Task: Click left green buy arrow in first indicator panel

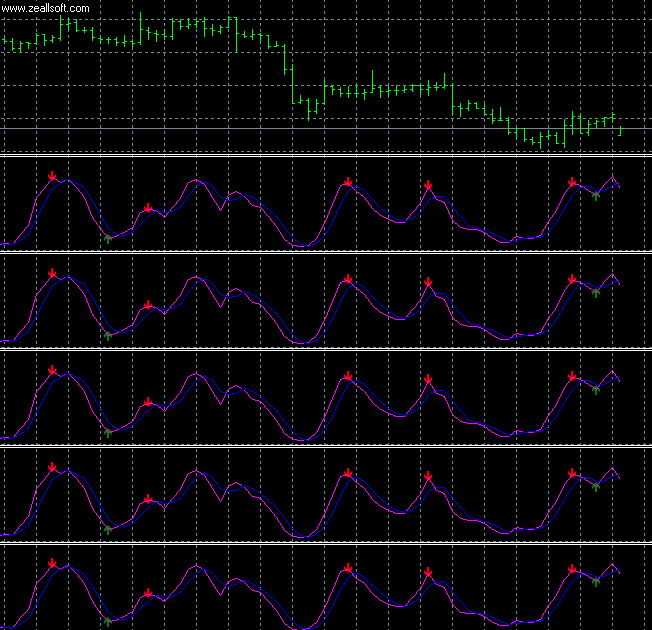Action: point(107,238)
